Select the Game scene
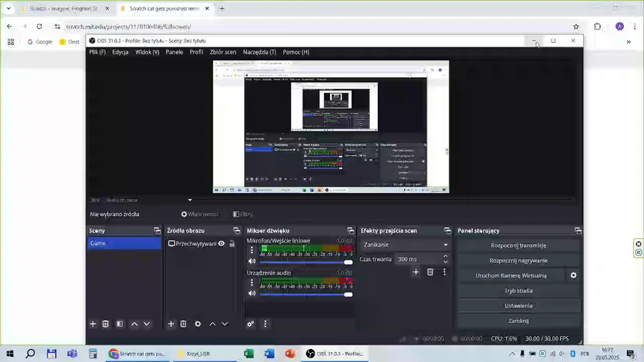 point(124,243)
